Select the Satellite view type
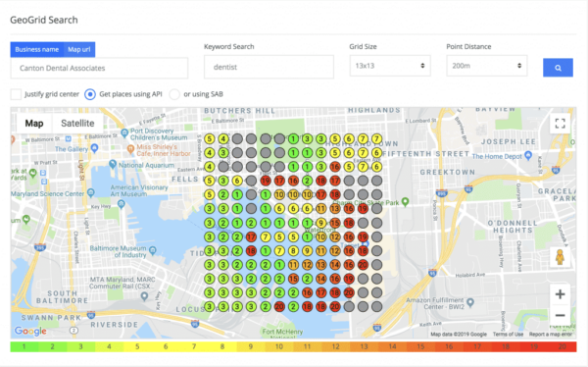Viewport: 588px width, 367px height. 77,124
